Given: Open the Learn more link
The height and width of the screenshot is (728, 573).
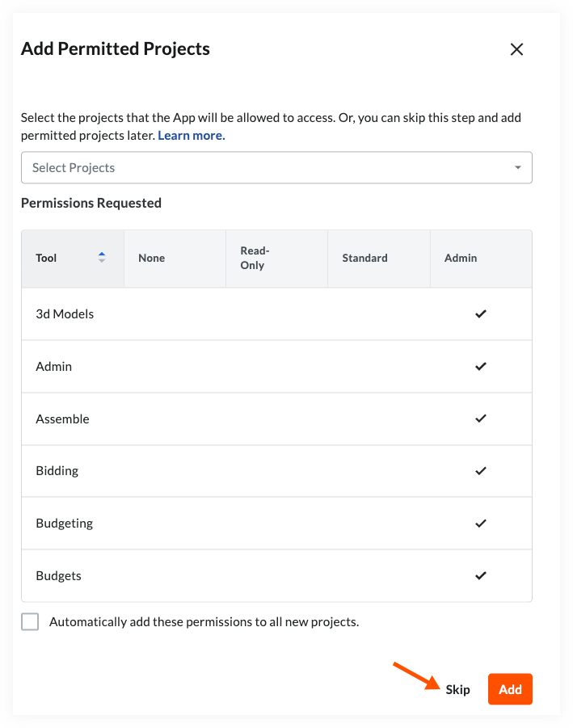Looking at the screenshot, I should point(191,136).
